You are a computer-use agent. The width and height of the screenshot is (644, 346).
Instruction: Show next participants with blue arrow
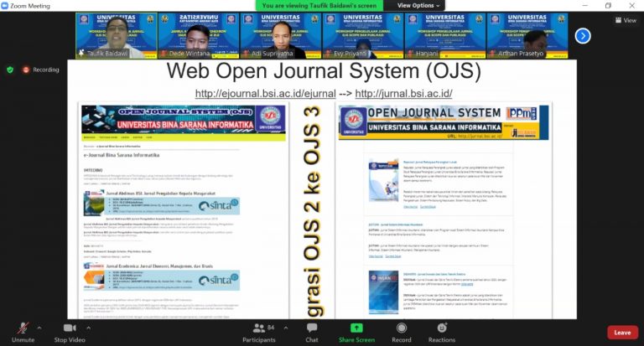pyautogui.click(x=583, y=36)
